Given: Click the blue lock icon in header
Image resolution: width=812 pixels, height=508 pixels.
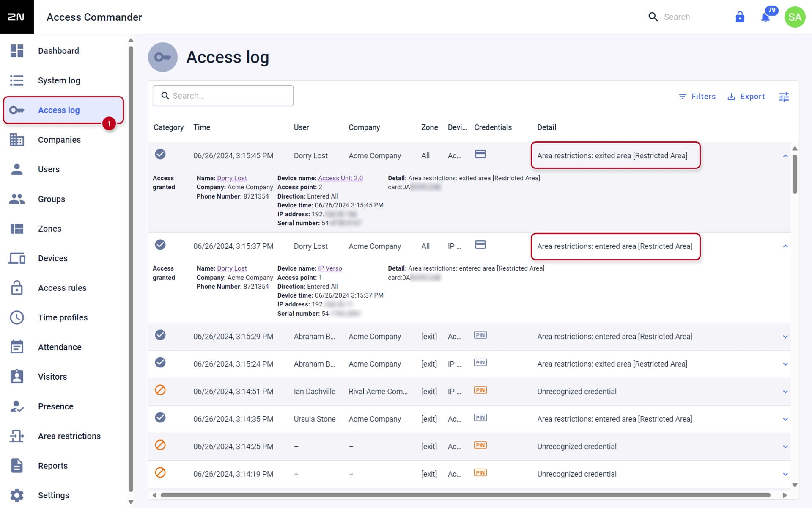Looking at the screenshot, I should [740, 17].
